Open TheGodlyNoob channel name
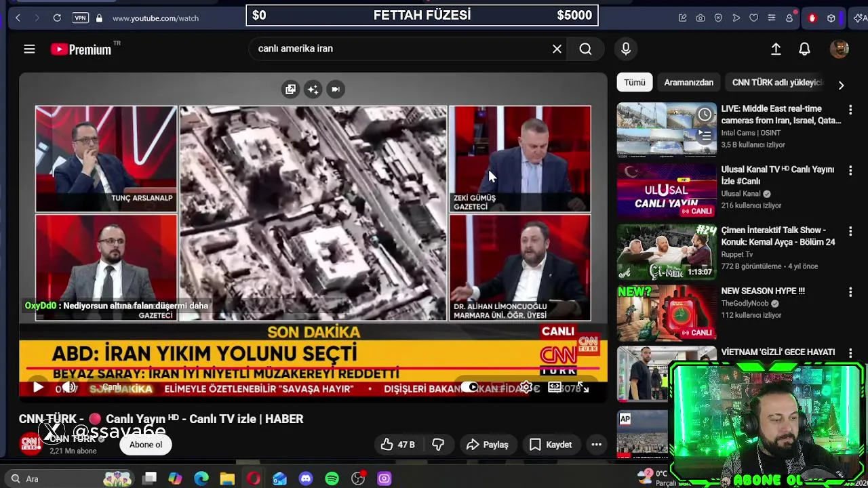The width and height of the screenshot is (868, 488). coord(745,303)
